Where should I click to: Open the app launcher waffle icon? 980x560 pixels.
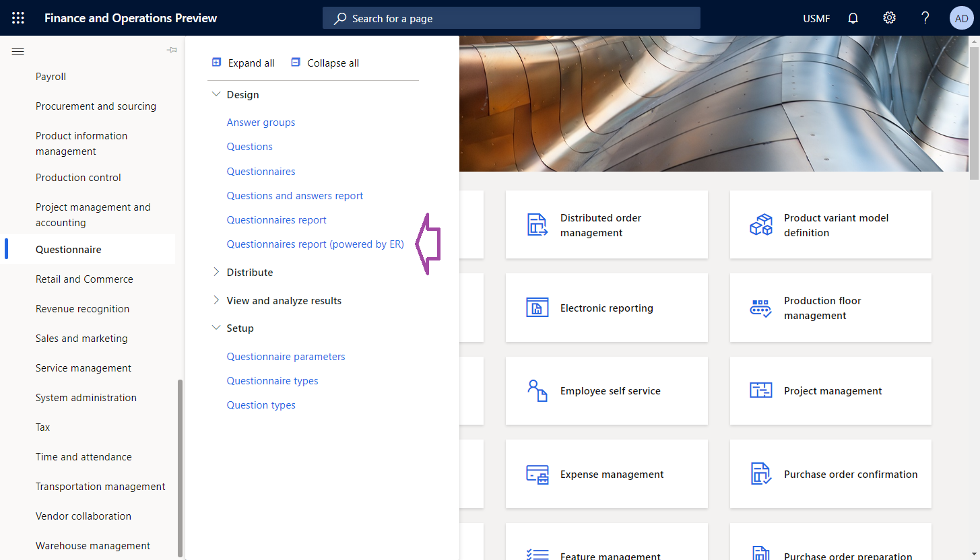[x=18, y=17]
